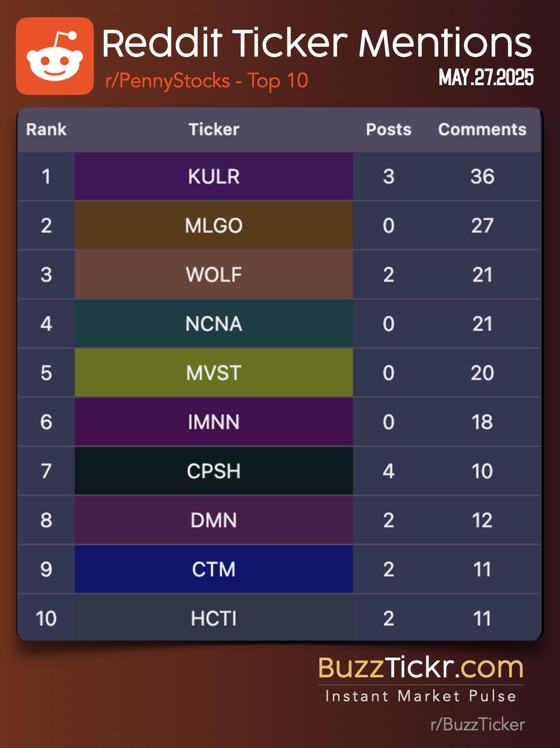Click the MAY.27.2025 date label

(x=486, y=77)
